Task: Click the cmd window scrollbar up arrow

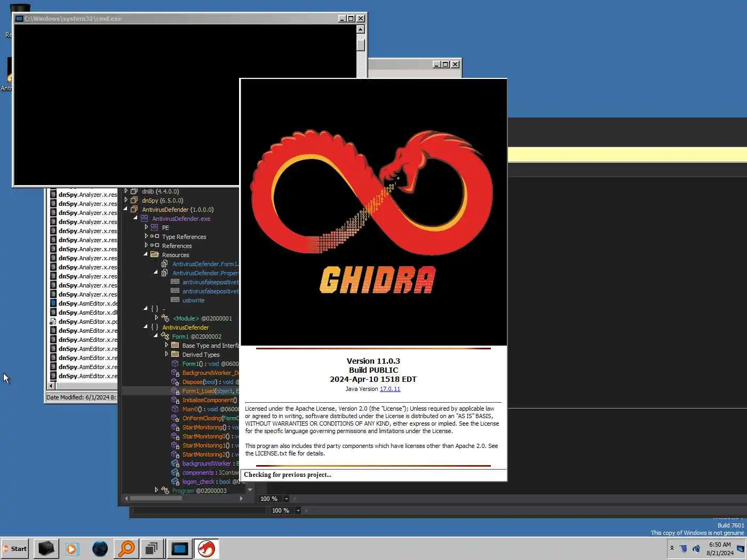Action: click(361, 30)
